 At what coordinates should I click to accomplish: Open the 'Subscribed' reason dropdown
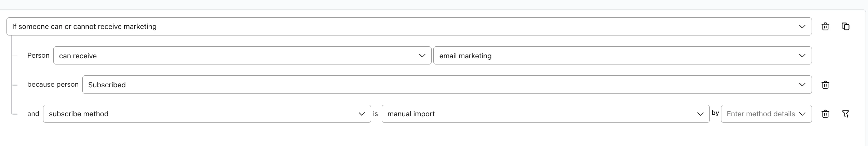(x=447, y=85)
